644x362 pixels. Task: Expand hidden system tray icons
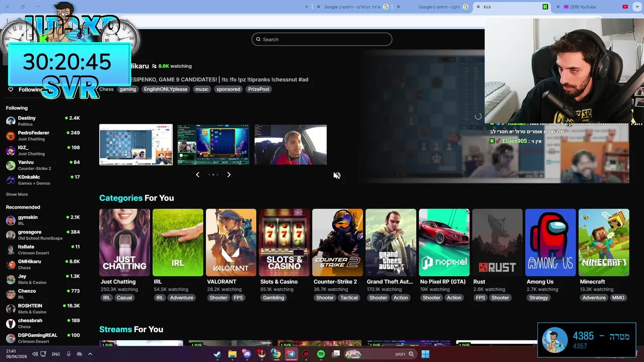(90, 354)
